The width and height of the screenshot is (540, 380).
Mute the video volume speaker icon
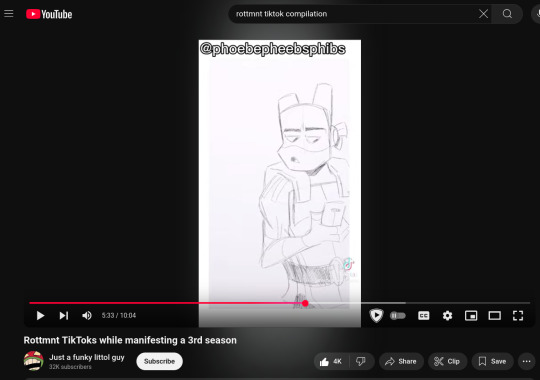click(87, 316)
